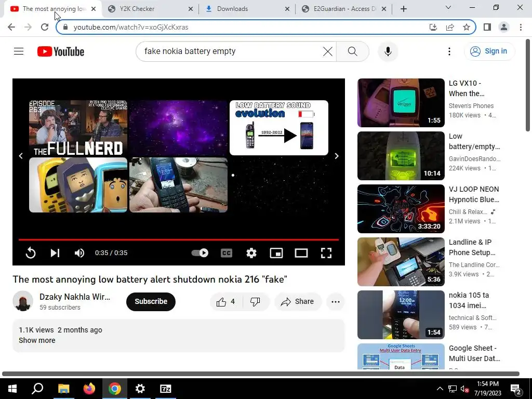
Task: Bookmark this page with star
Action: click(467, 27)
